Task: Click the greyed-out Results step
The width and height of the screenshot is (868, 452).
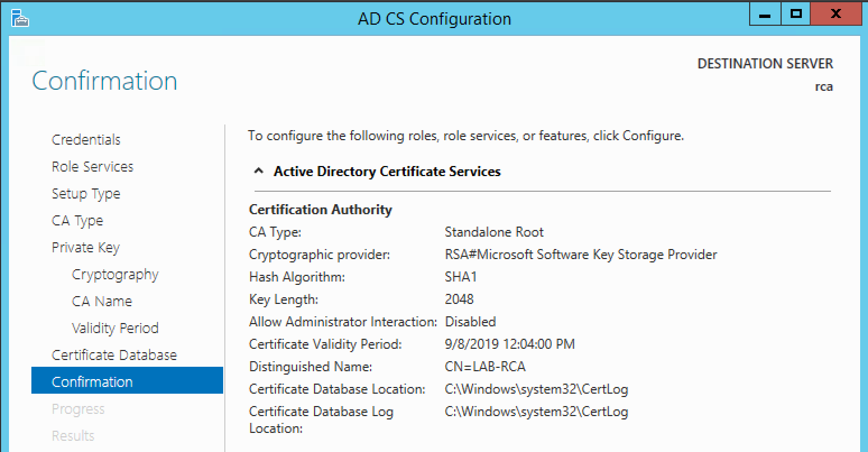Action: click(73, 436)
